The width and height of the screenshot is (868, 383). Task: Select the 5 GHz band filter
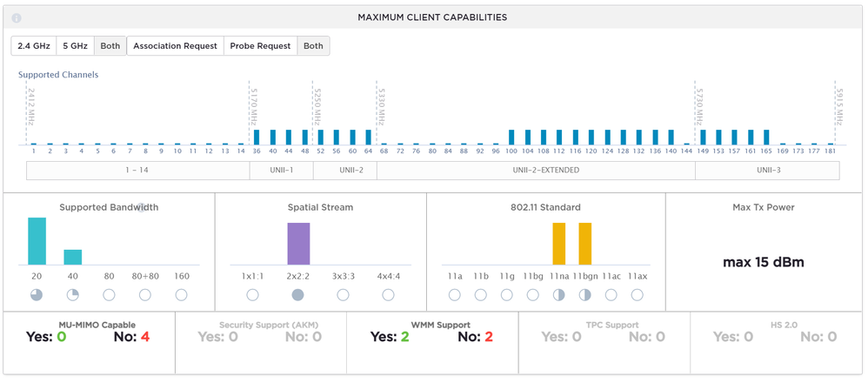click(76, 46)
